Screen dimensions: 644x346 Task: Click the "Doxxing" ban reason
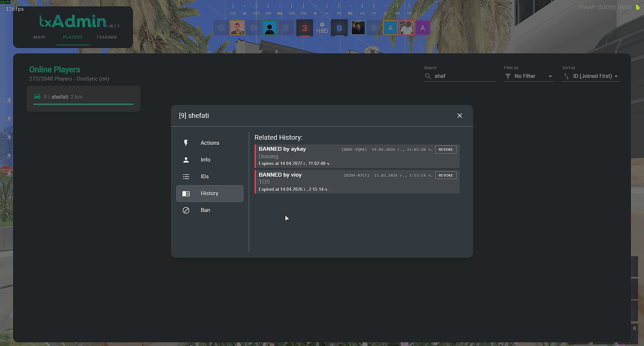(x=269, y=157)
